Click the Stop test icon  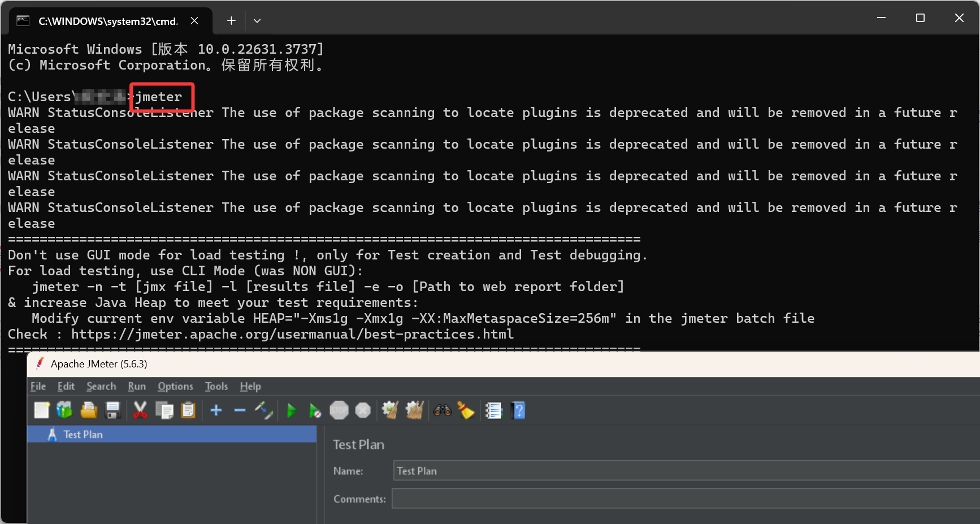tap(339, 410)
